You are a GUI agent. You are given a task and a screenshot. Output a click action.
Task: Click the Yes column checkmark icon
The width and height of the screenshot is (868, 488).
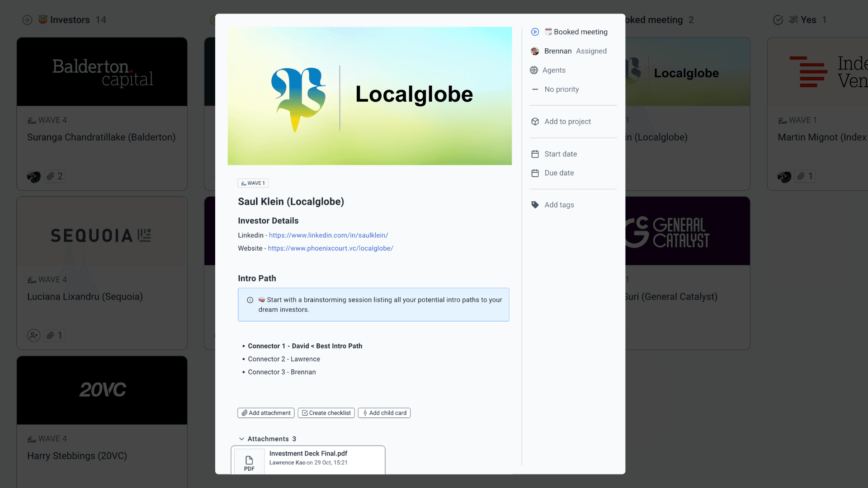coord(778,20)
